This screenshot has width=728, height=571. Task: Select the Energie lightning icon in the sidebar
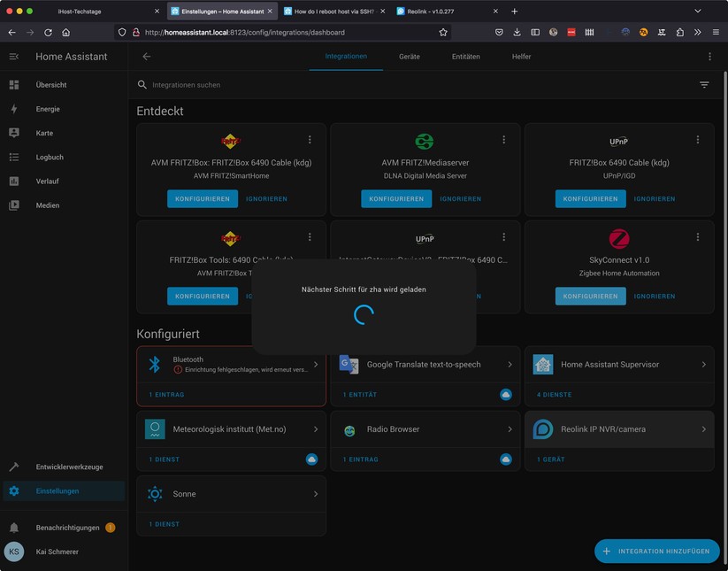(14, 109)
